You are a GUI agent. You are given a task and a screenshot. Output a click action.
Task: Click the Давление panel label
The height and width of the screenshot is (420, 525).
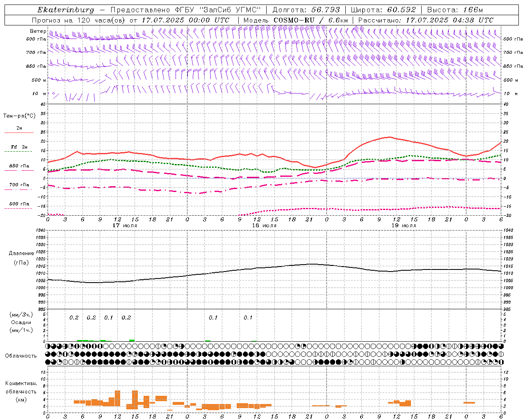pos(21,253)
